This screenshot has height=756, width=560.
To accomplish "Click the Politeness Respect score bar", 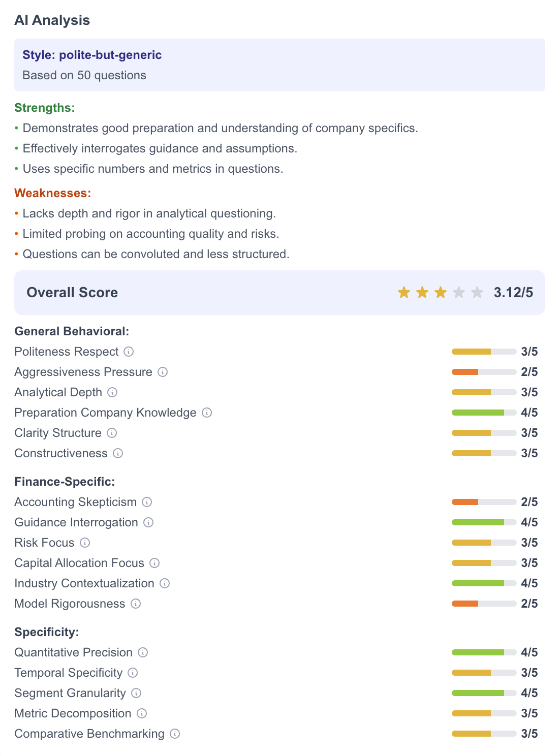I will click(x=484, y=352).
